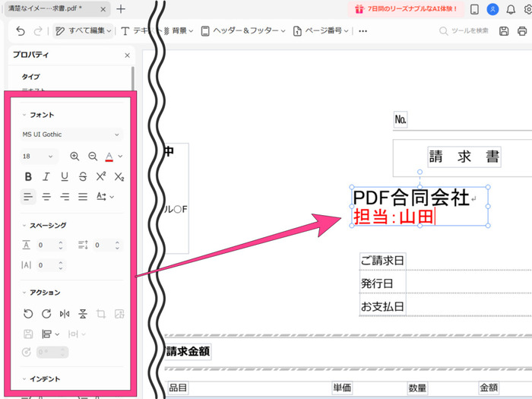Open the text direction dropdown
Viewport: 532px width, 399px height.
(105, 196)
